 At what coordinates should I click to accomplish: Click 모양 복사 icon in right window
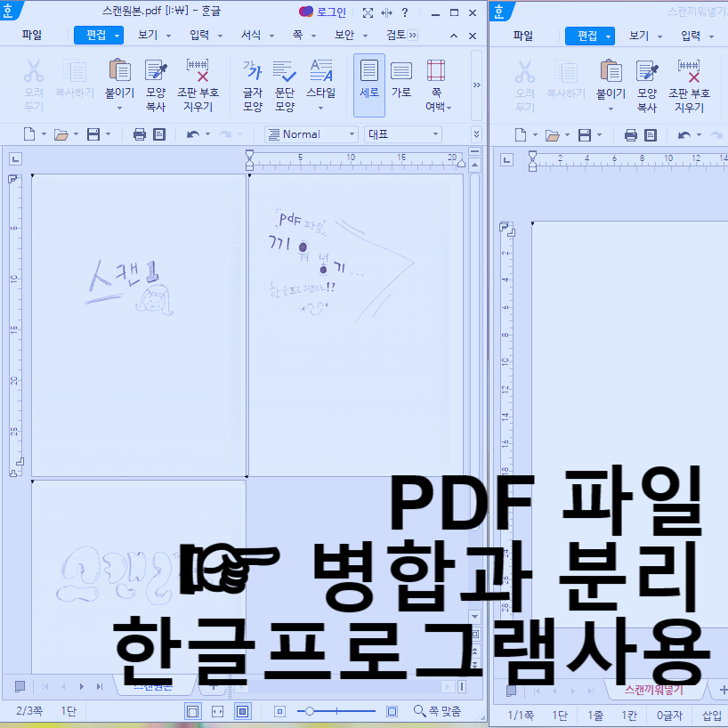click(647, 71)
